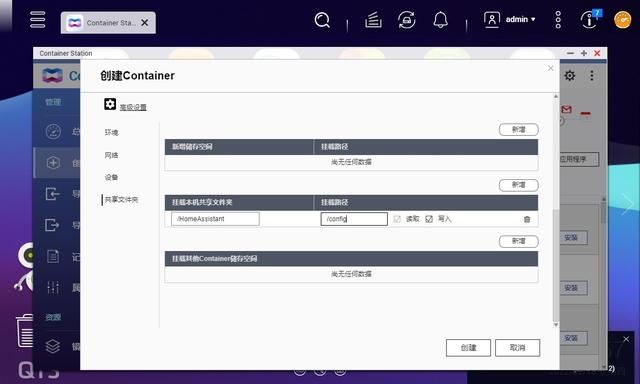640x384 pixels.
Task: Click the red mail icon in Container Station
Action: point(567,109)
